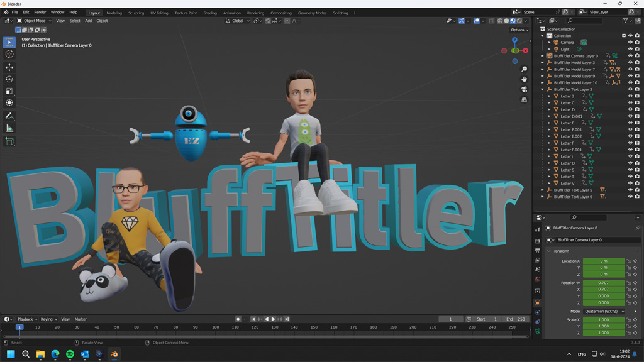Disable Letter T in renders
The width and height of the screenshot is (644, 362).
(637, 177)
